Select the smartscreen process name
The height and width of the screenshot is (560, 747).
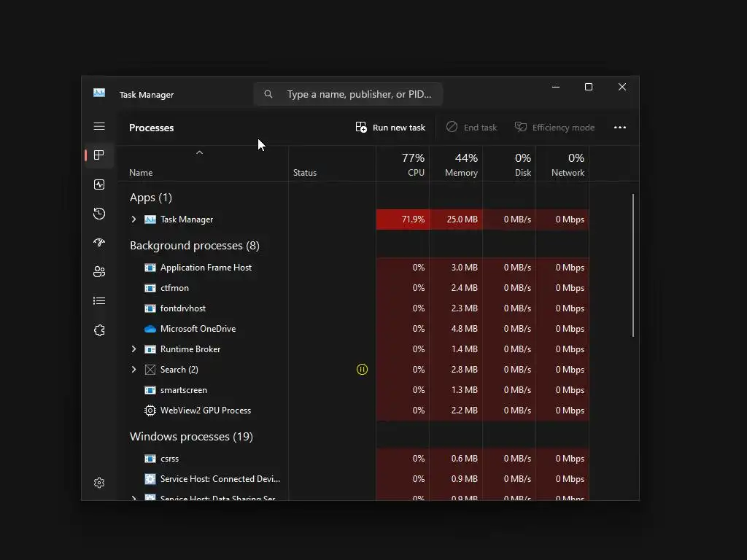[x=183, y=390]
